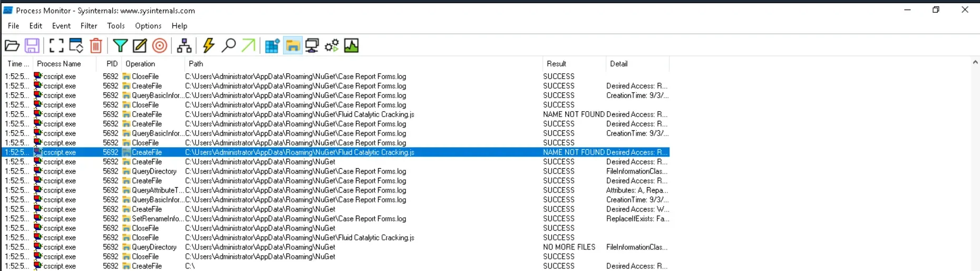Click the Save floppy disk toolbar icon
The image size is (980, 271).
[x=32, y=46]
